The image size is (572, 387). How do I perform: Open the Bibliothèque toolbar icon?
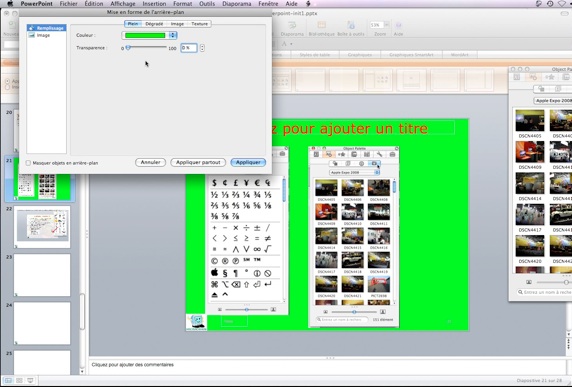pyautogui.click(x=321, y=25)
